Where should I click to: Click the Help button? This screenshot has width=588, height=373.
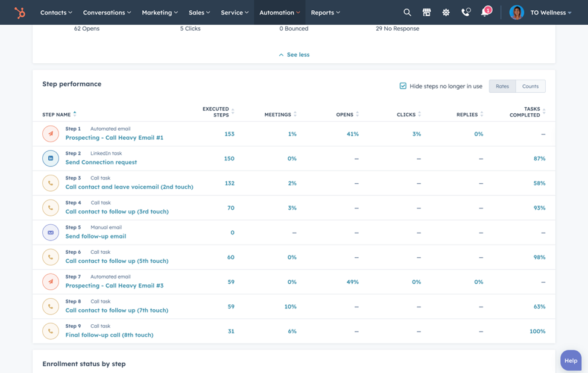coord(571,360)
